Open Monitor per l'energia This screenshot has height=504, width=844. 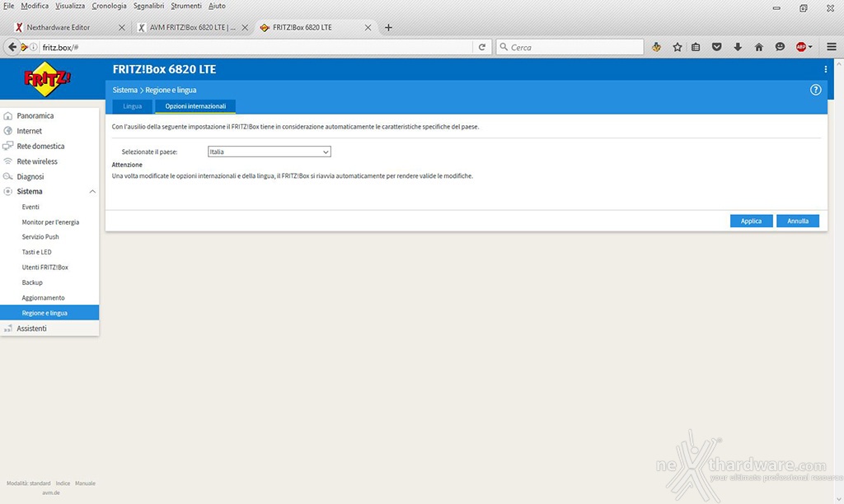49,222
